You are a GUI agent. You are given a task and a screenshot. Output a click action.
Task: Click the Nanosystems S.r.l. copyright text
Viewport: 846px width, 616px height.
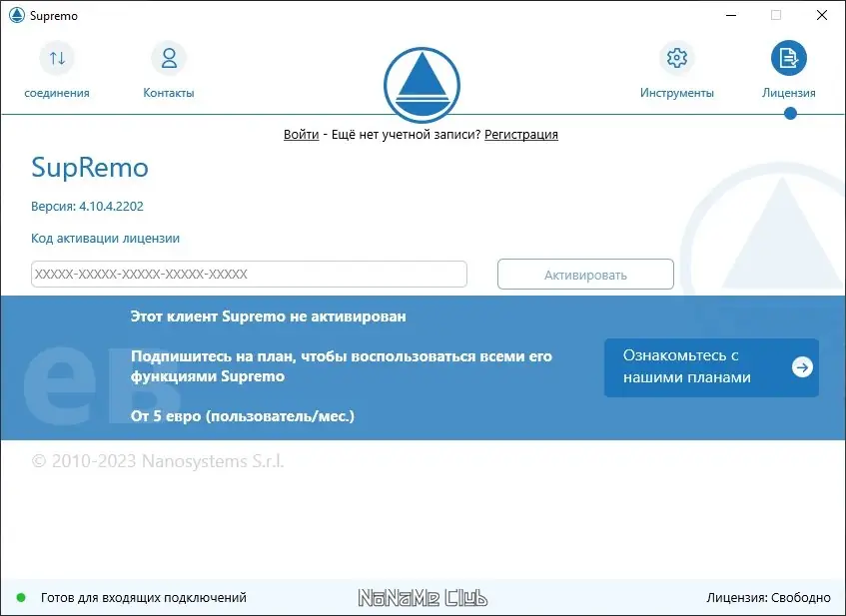(158, 461)
